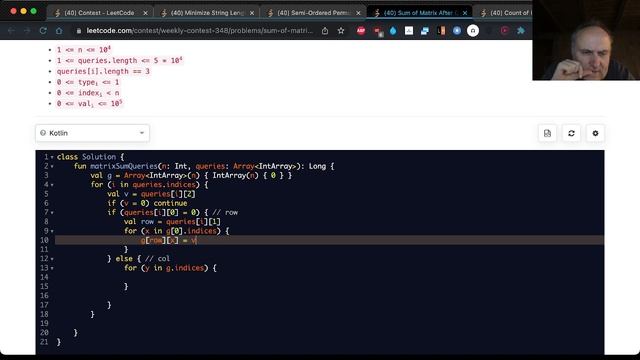The width and height of the screenshot is (640, 360).
Task: Open the browser home page
Action: (x=59, y=31)
